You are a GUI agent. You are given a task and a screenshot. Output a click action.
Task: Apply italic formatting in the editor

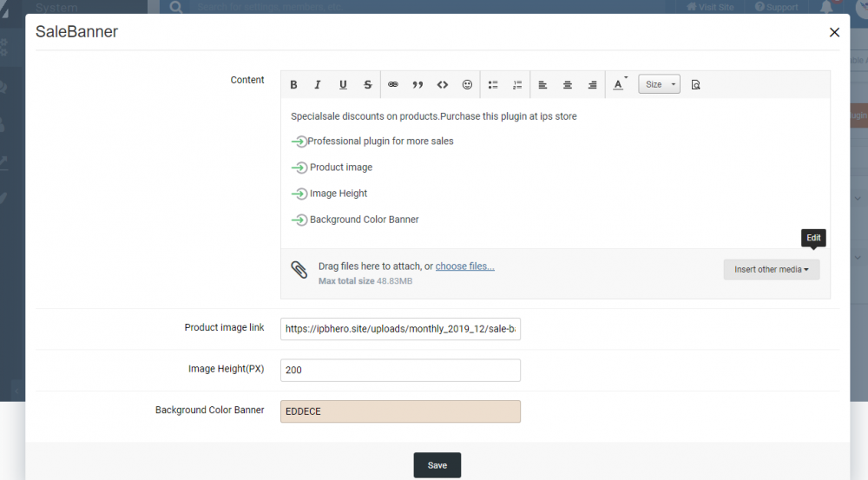click(x=318, y=85)
